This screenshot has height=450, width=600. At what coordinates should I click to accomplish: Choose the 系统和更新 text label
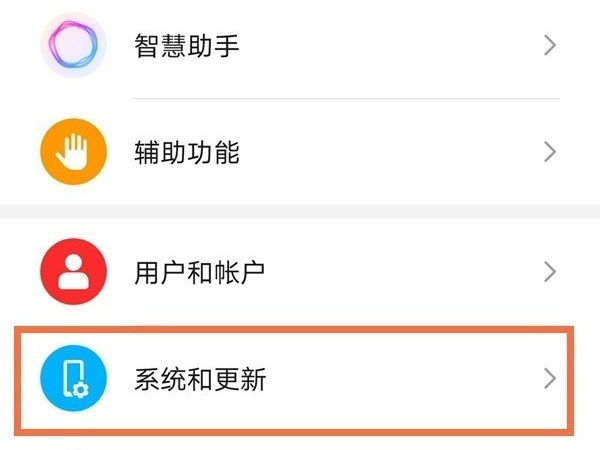(200, 379)
